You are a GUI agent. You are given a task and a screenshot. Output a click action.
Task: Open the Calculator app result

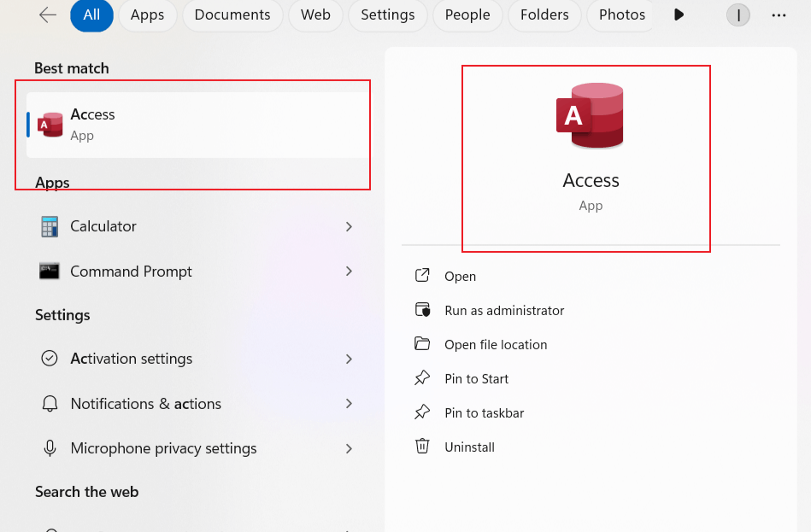198,226
